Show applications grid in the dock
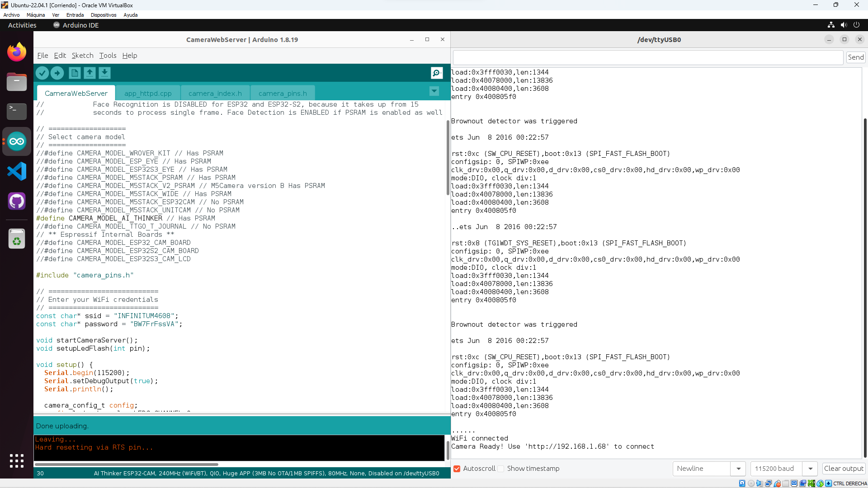This screenshot has height=488, width=868. click(x=17, y=460)
